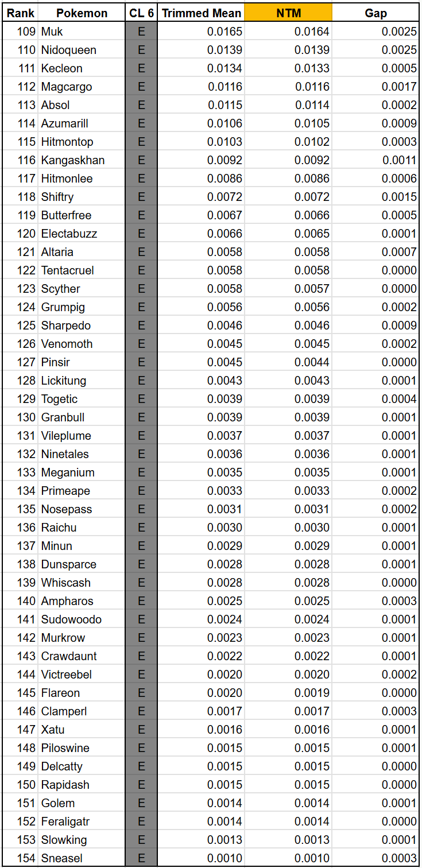Select the orange NTM column header
Image resolution: width=422 pixels, height=868 pixels.
click(288, 13)
